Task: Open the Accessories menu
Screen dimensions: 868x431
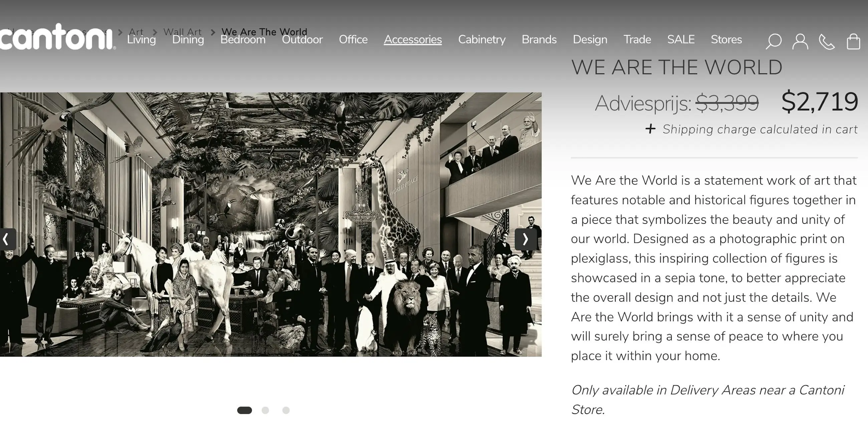Action: click(x=413, y=40)
